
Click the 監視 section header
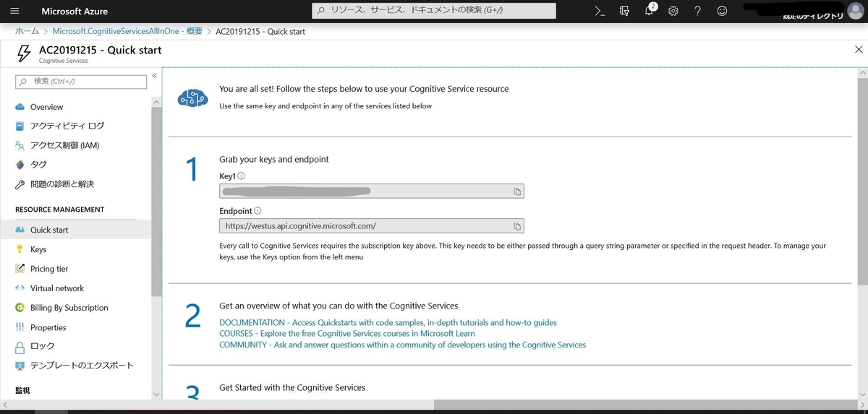click(22, 390)
